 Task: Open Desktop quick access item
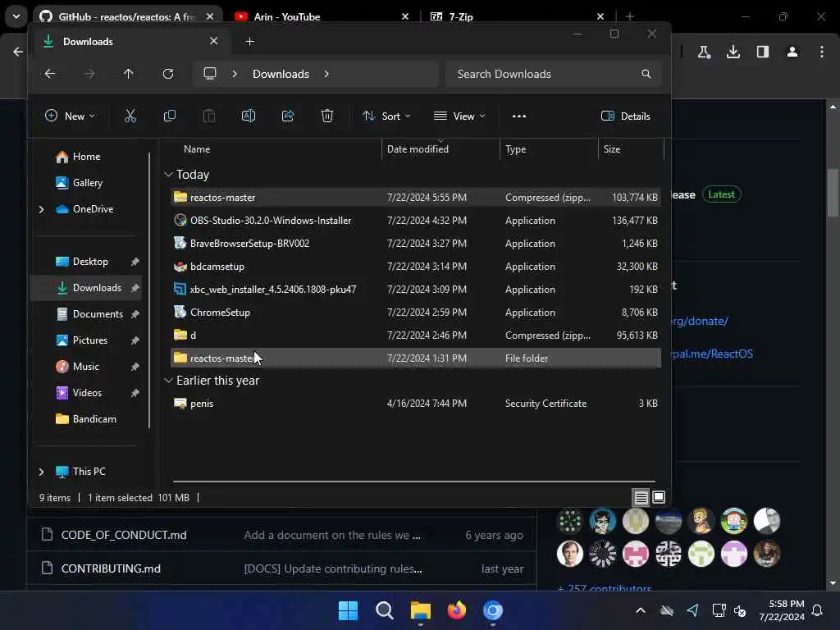82,262
